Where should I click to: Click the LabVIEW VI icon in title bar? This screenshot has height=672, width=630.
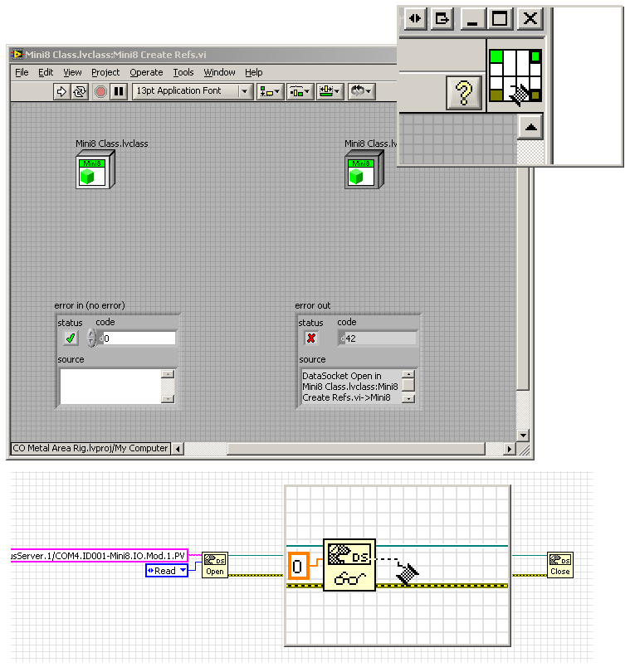coord(17,55)
